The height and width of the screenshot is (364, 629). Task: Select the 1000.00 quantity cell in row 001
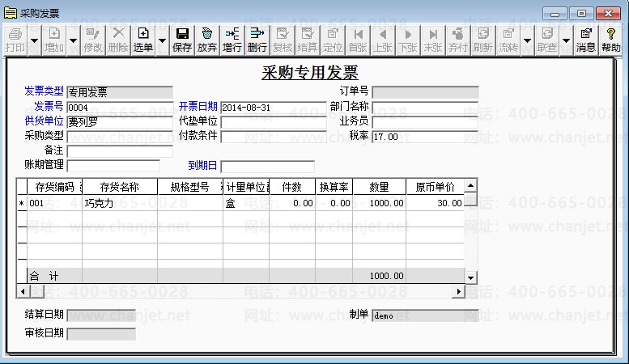379,203
